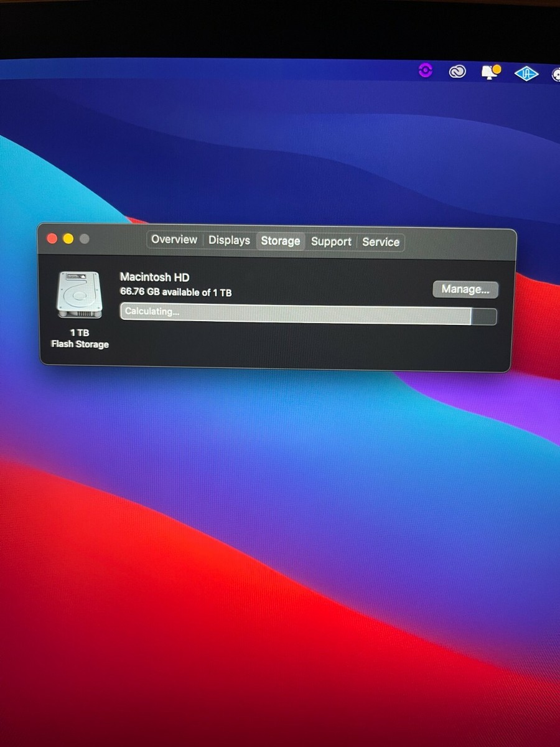The image size is (560, 747).
Task: Open the Service tab
Action: [381, 242]
